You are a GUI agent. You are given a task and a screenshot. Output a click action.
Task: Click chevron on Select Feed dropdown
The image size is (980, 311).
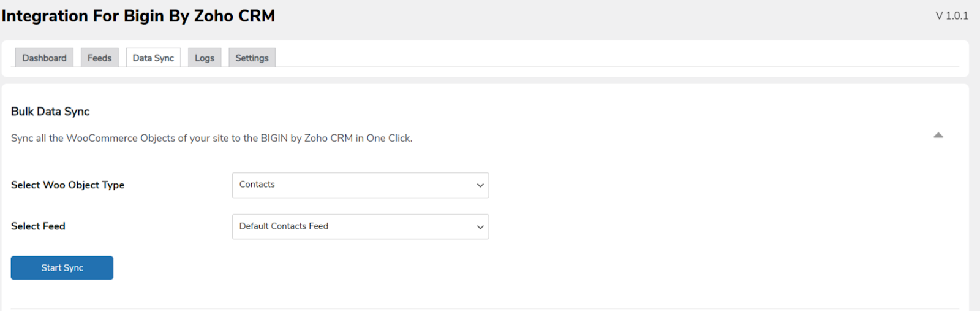point(480,227)
